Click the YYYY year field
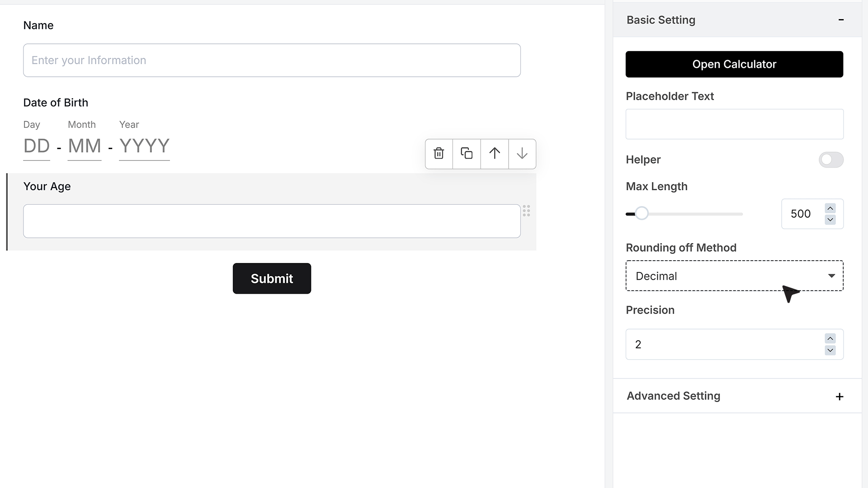 tap(144, 147)
